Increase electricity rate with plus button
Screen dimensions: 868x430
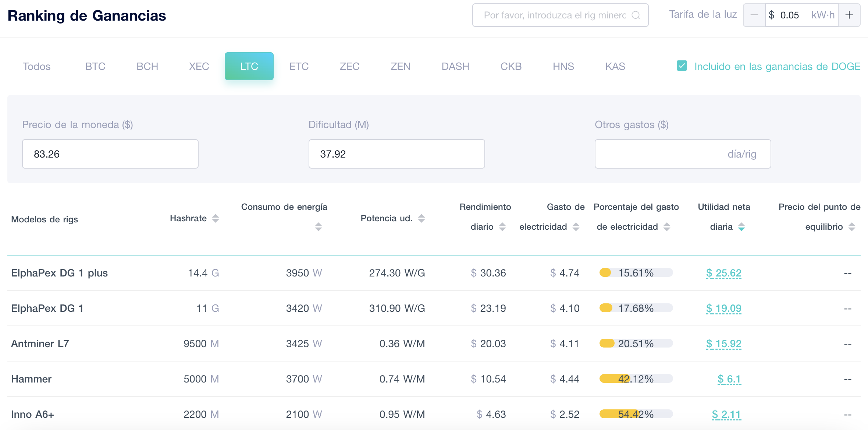pyautogui.click(x=849, y=15)
